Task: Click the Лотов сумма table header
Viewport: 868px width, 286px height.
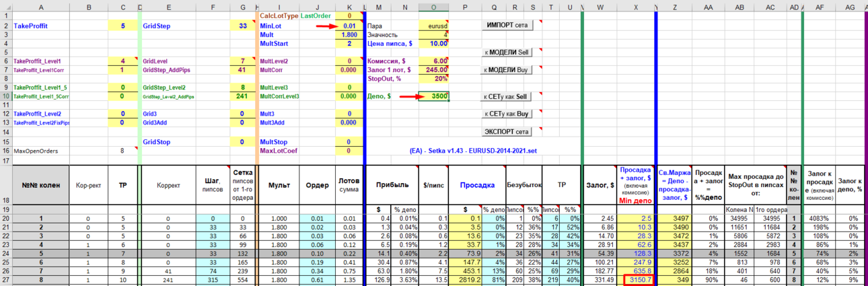Action: pos(348,184)
